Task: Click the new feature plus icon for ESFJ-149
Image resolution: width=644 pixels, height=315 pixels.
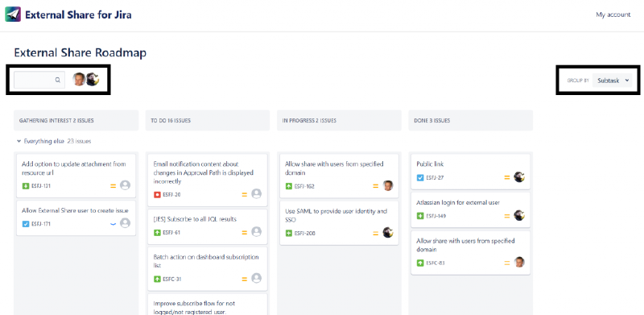Action: (419, 215)
